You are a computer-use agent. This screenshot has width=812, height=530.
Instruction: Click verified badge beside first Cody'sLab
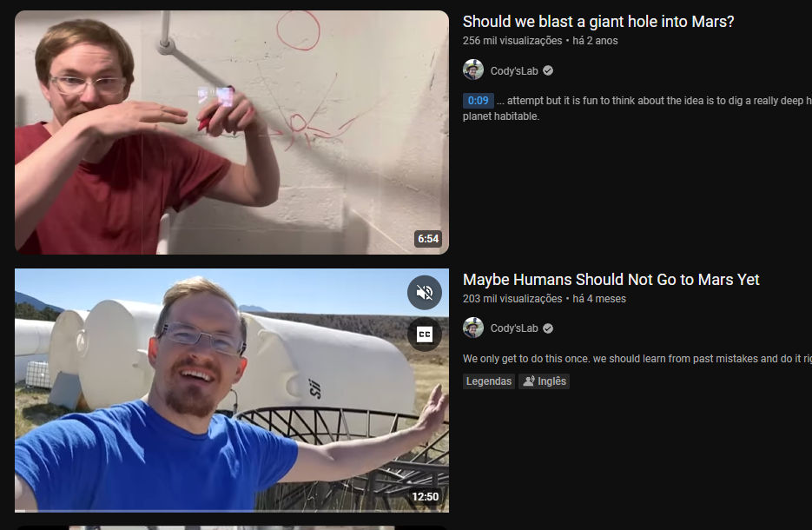pos(548,71)
